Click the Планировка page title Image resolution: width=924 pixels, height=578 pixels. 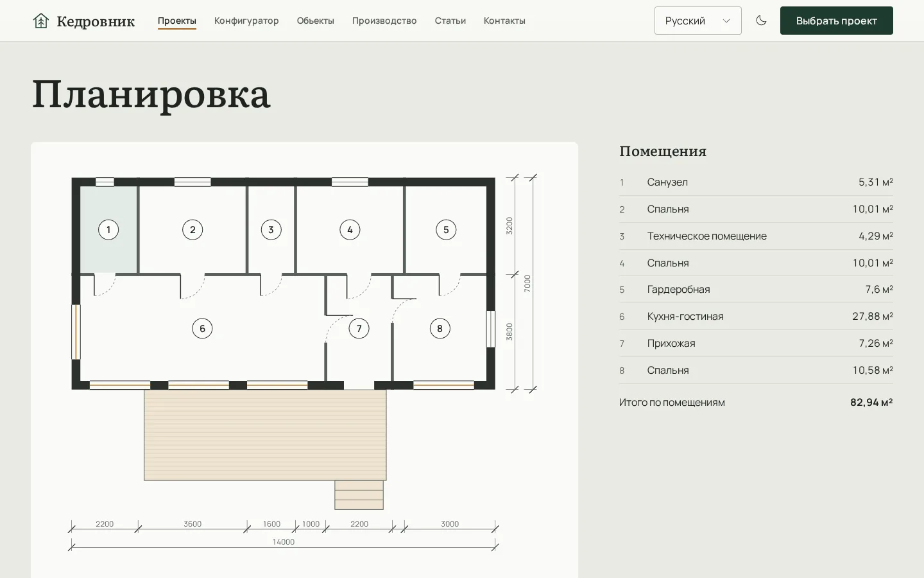point(151,94)
